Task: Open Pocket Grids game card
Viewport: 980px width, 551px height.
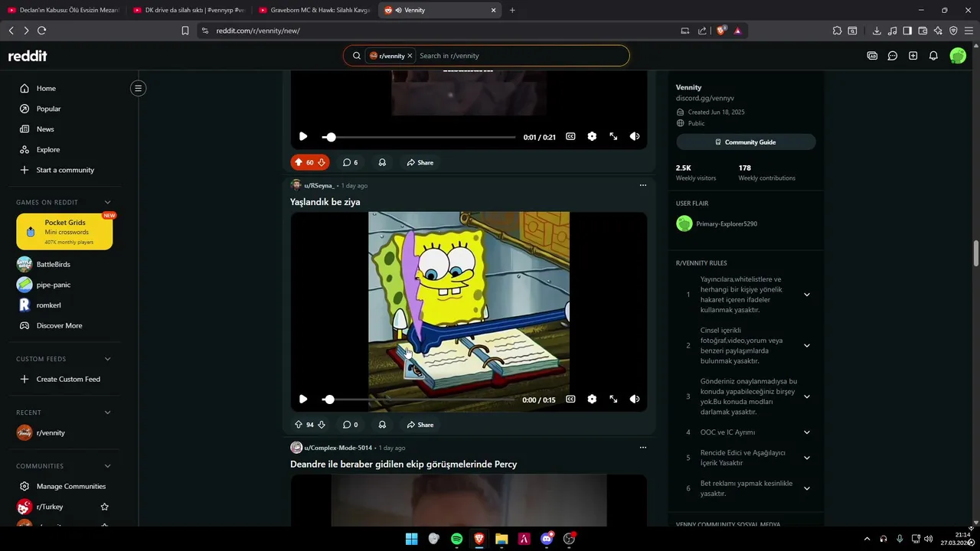Action: (x=64, y=232)
